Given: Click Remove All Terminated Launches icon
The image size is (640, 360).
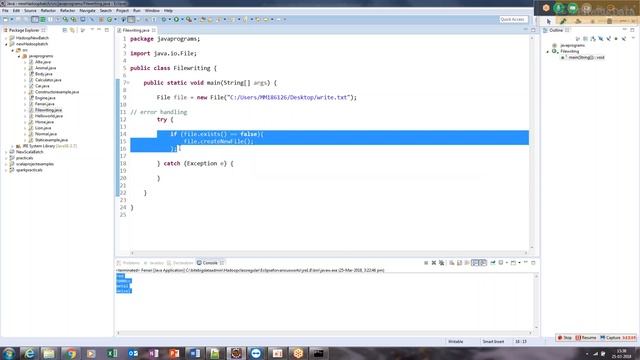Looking at the screenshot, I should [x=442, y=263].
